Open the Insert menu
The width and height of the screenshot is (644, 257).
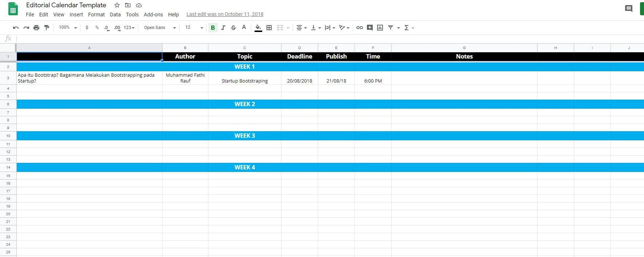click(76, 15)
